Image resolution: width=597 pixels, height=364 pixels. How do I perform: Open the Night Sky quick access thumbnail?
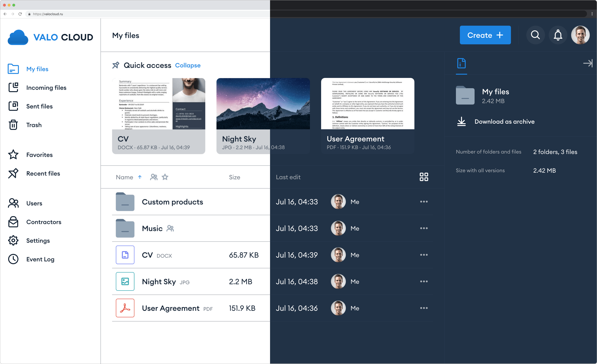[x=263, y=104]
